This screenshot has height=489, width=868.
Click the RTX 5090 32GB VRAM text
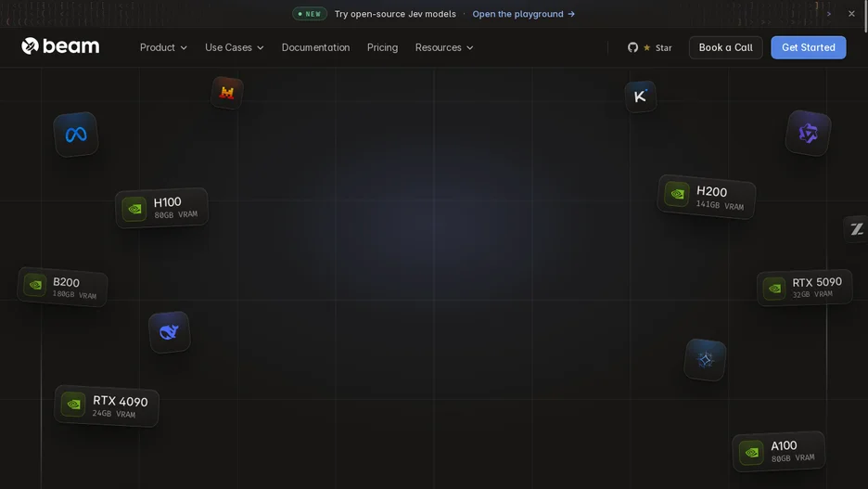click(817, 287)
